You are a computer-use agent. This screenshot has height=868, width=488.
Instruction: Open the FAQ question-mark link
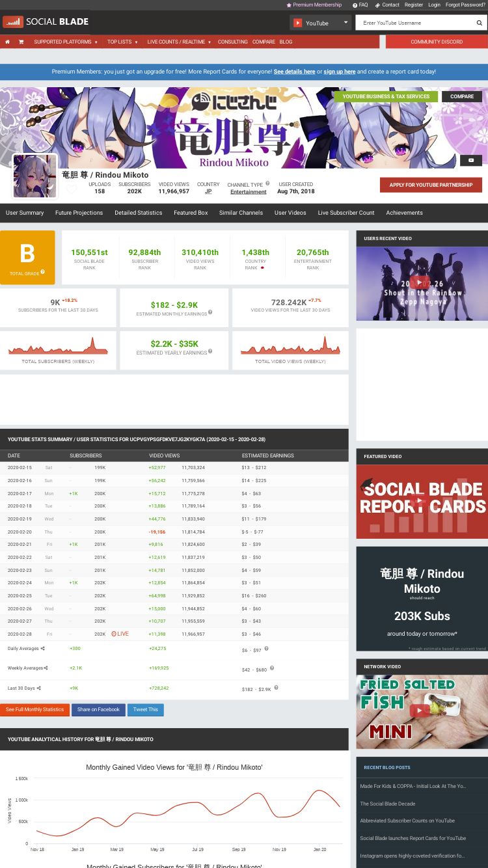coord(360,5)
